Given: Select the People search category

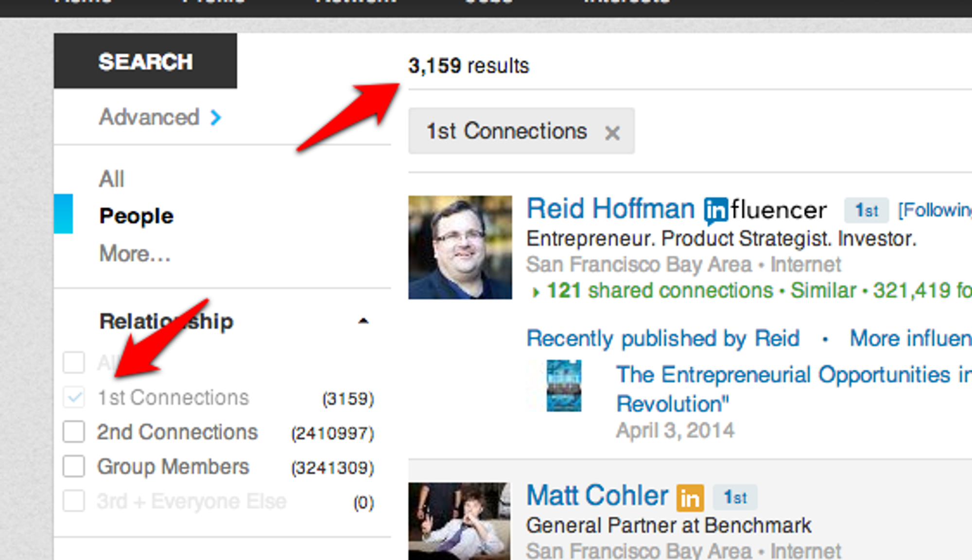Looking at the screenshot, I should click(x=136, y=216).
